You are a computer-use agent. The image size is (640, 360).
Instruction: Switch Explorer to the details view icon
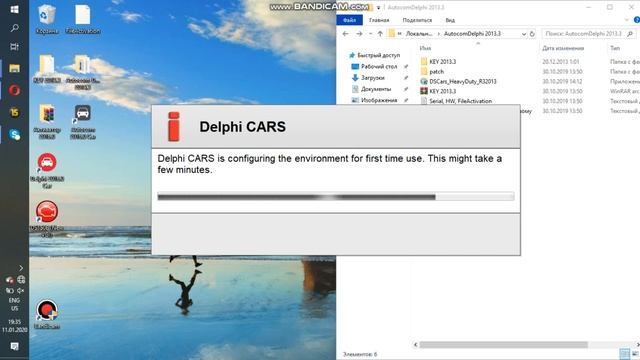pos(624,353)
